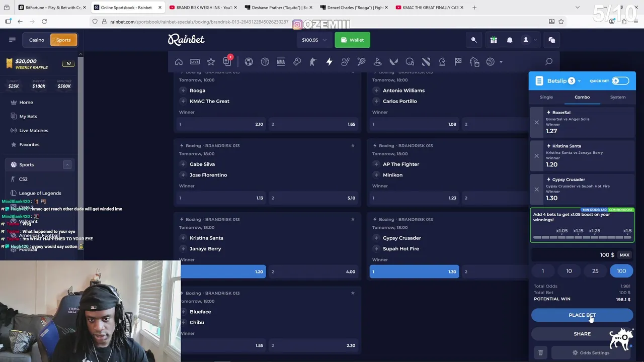Image resolution: width=644 pixels, height=362 pixels.
Task: Open the chat bubbles icon
Action: coord(551,40)
